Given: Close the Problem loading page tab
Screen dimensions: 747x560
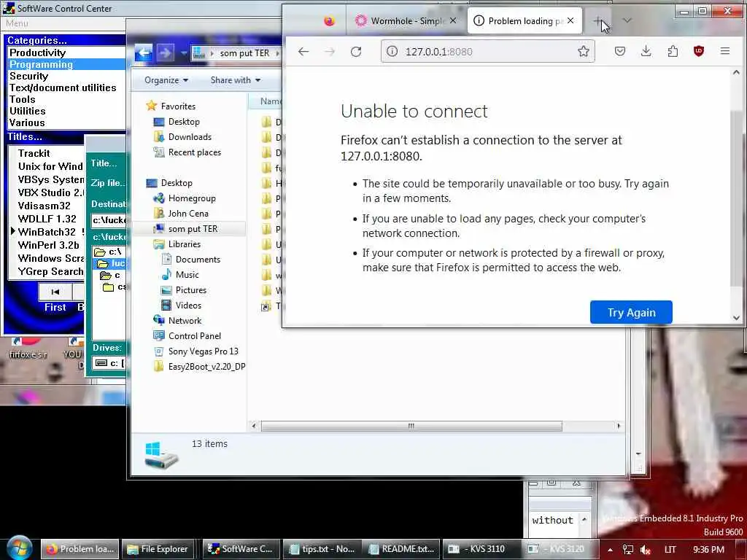Looking at the screenshot, I should [x=570, y=20].
